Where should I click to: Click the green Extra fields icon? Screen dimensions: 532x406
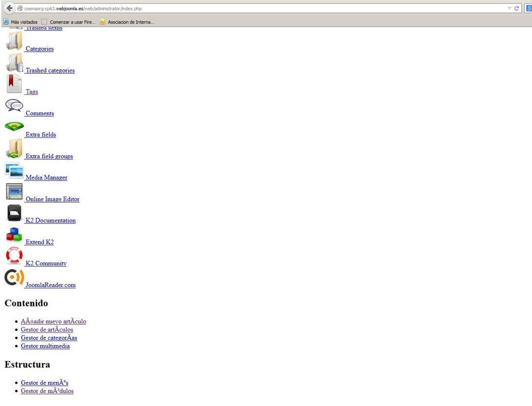click(x=14, y=127)
